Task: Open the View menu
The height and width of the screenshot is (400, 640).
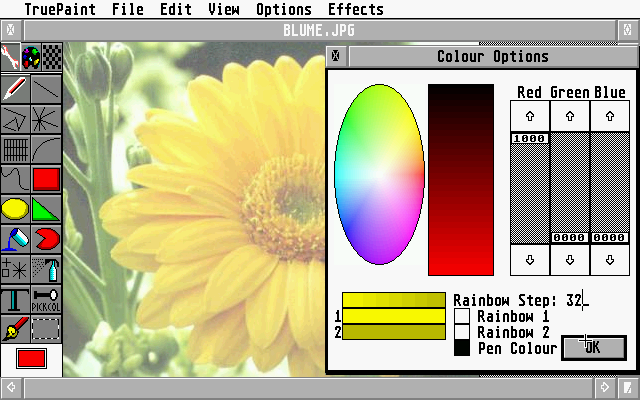Action: point(224,9)
